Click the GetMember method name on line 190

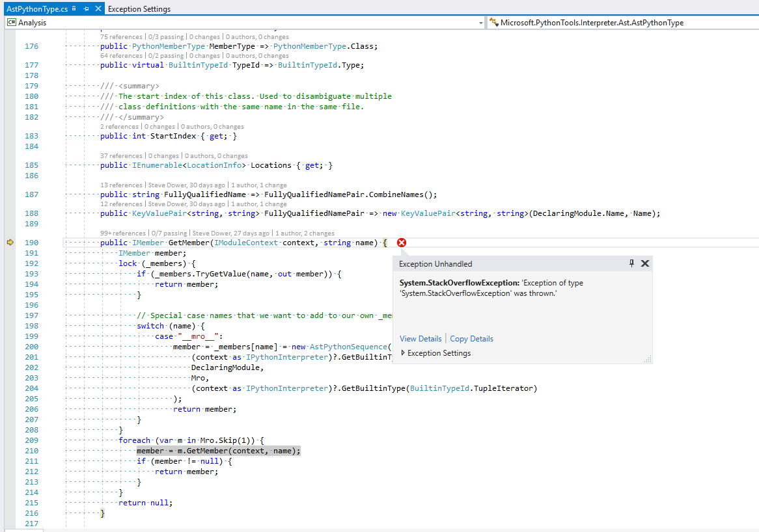(189, 243)
